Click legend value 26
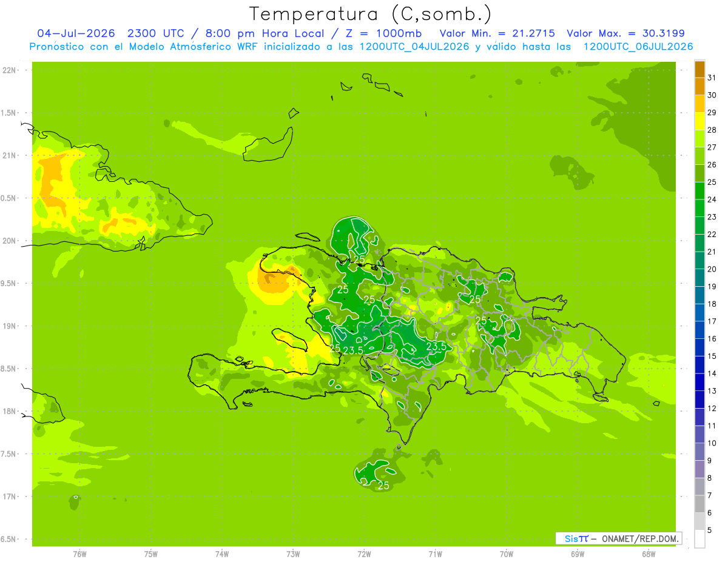 712,164
